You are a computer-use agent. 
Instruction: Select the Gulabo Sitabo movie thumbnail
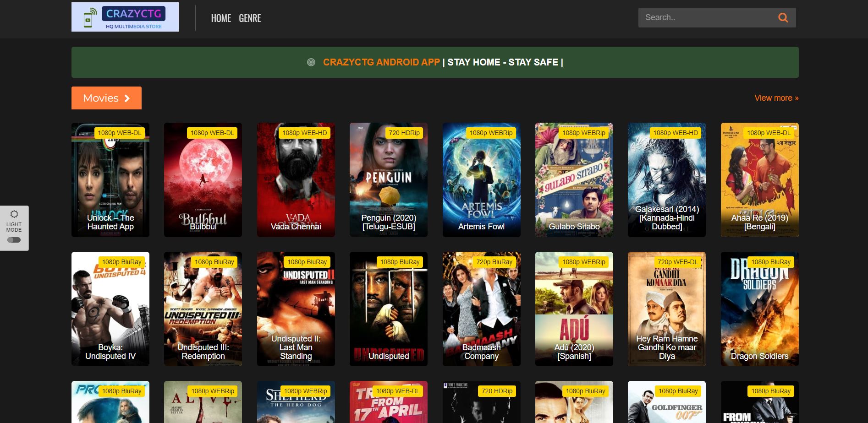click(574, 180)
